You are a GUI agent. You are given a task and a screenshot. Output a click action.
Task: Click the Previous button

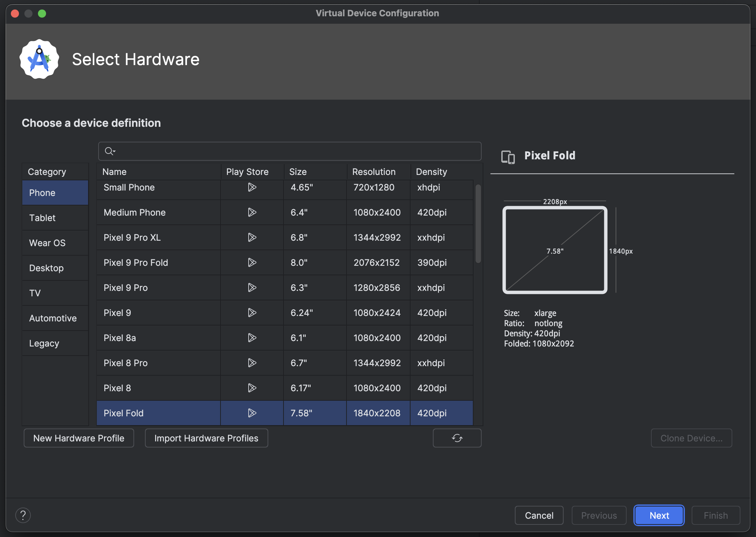click(599, 515)
